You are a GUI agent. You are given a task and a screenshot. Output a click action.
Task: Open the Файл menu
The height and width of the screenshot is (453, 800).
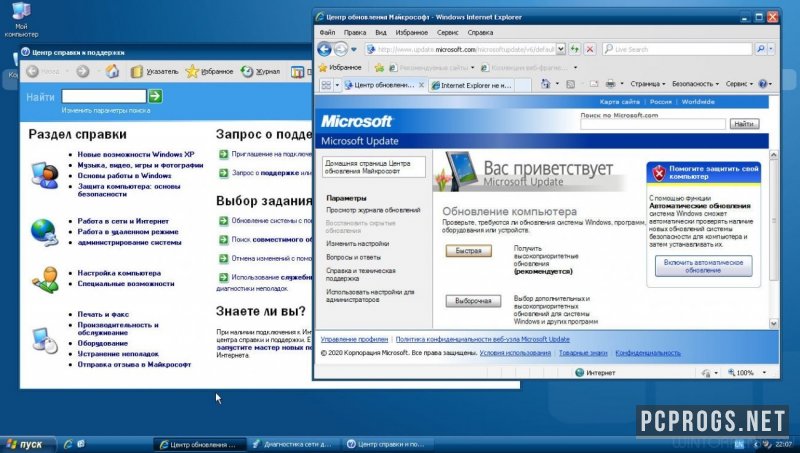click(327, 32)
